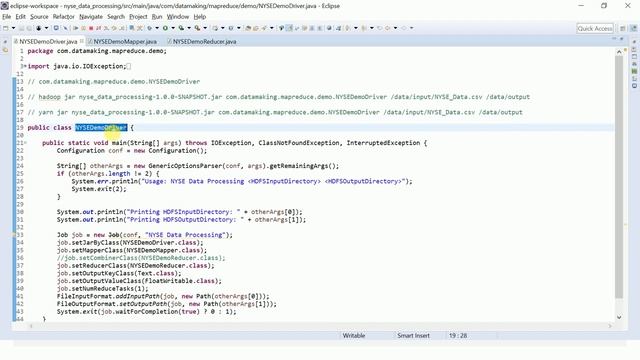
Task: Click the selected NYSEDemoDriver class name
Action: (x=101, y=128)
